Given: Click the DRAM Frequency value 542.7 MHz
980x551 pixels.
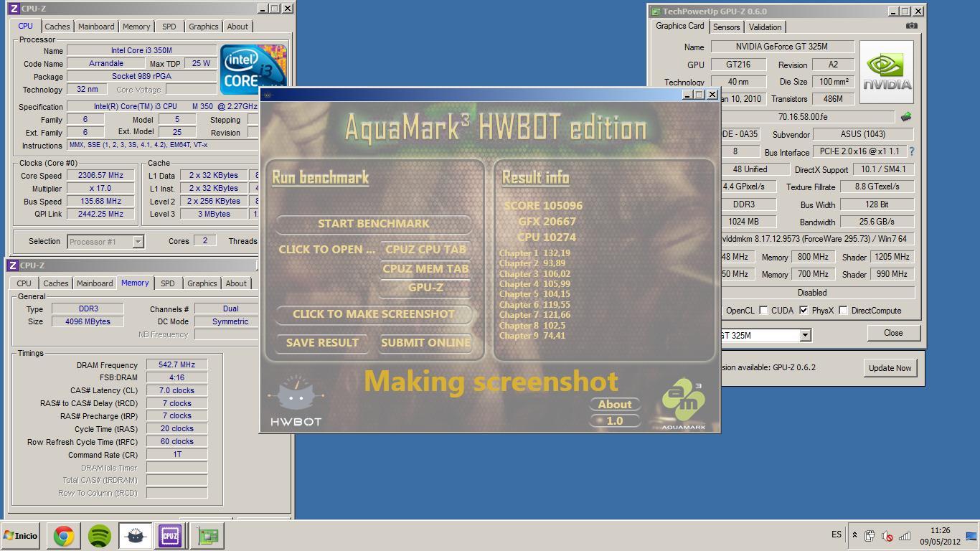Looking at the screenshot, I should click(x=177, y=365).
